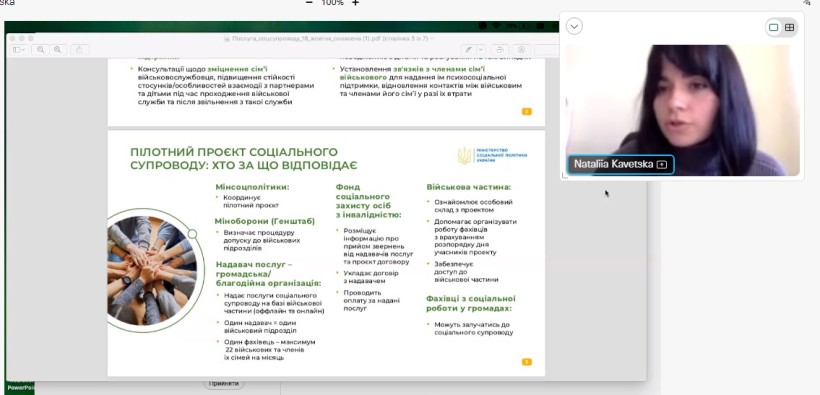Click the slide title 'ПІЛОТНИЙ ПРОЄКТ СОЦІАЛЬНОГО СУПРОВОДУ'
The width and height of the screenshot is (820, 395).
coord(243,159)
